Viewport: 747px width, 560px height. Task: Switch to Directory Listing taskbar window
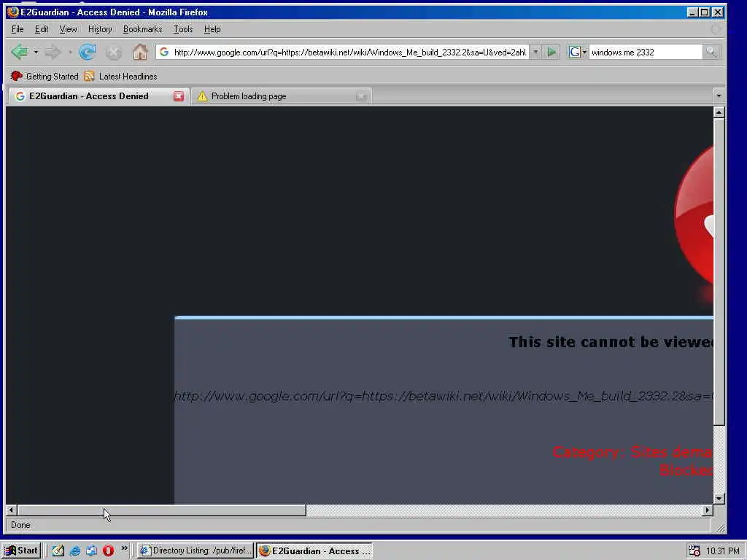tap(196, 551)
